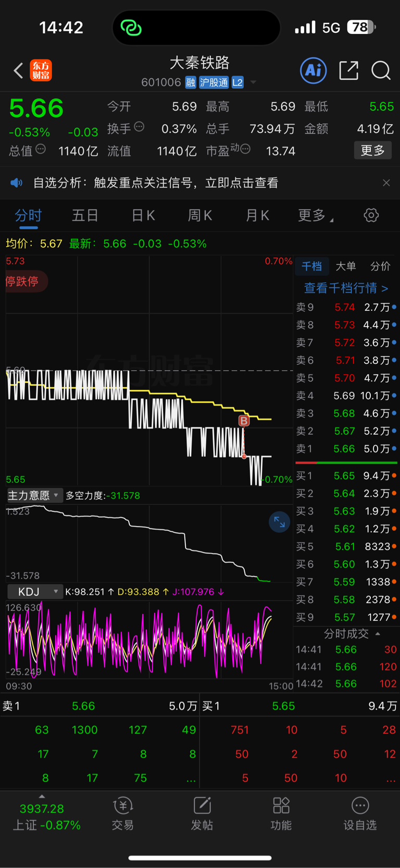Tap the L2 level tag badge
Image resolution: width=400 pixels, height=868 pixels.
click(238, 82)
